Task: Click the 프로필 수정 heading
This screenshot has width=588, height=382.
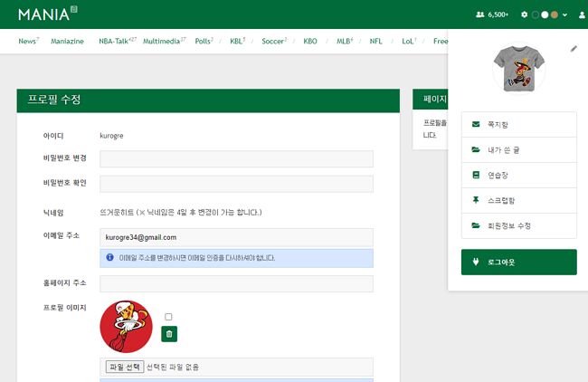Action: click(54, 100)
